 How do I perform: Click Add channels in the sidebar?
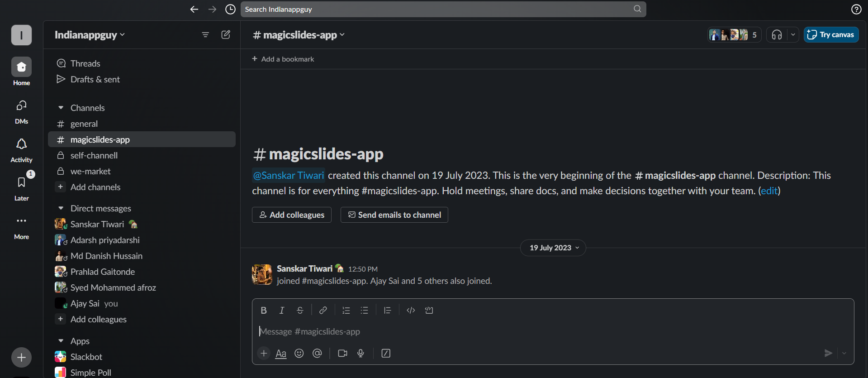click(x=142, y=187)
